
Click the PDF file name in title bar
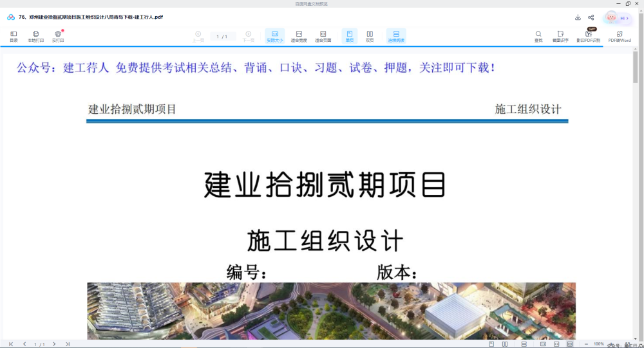coord(91,17)
